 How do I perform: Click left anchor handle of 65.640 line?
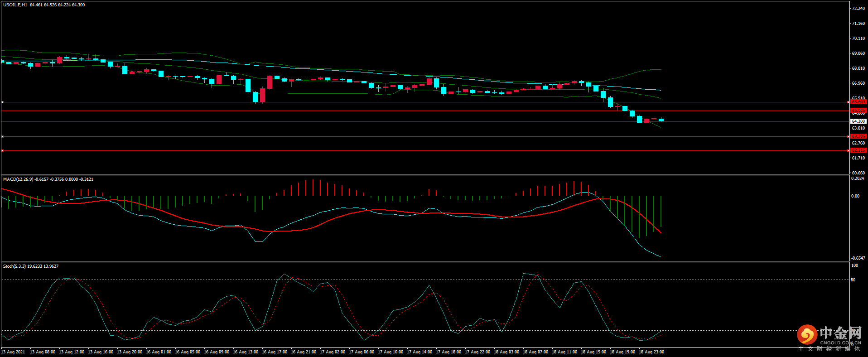tap(3, 102)
